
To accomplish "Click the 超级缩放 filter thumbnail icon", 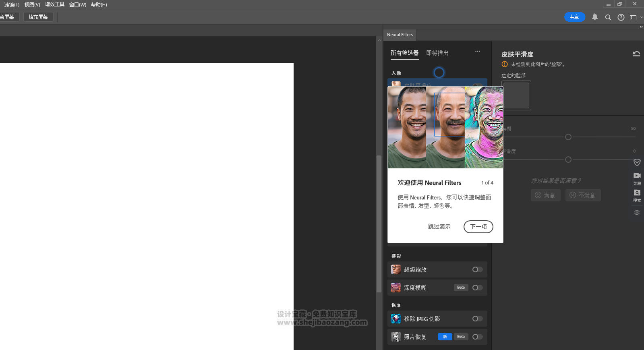I will click(396, 269).
